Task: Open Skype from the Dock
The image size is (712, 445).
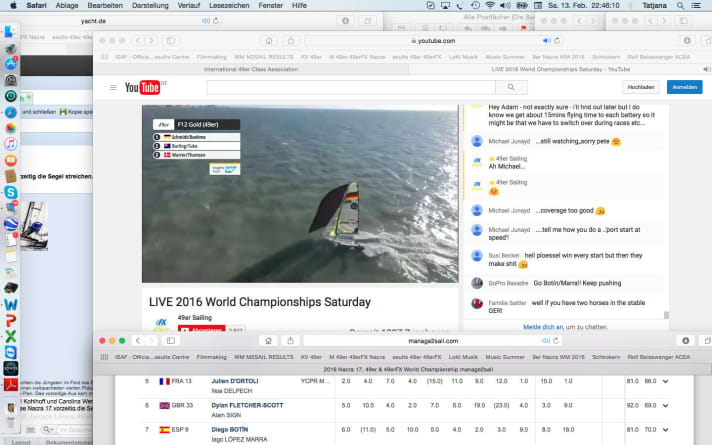Action: 10,192
